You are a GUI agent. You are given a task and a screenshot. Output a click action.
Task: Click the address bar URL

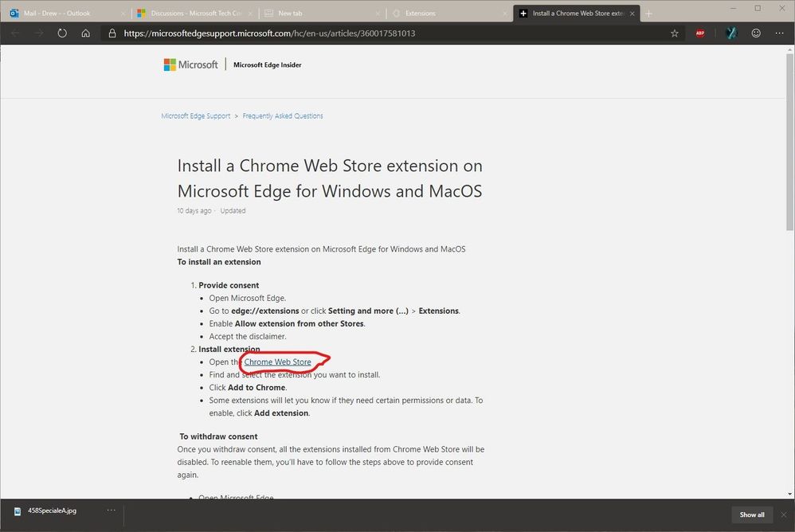click(269, 33)
